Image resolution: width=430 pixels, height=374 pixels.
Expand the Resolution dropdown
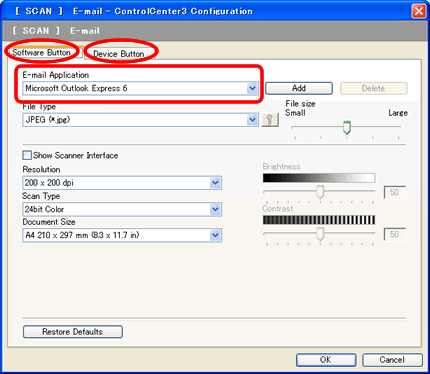[122, 183]
